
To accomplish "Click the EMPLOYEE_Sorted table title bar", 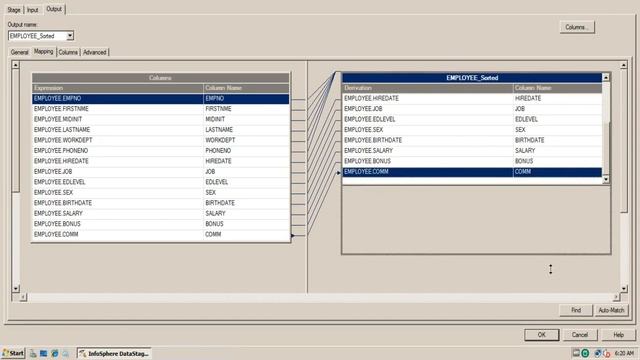I will click(x=472, y=78).
